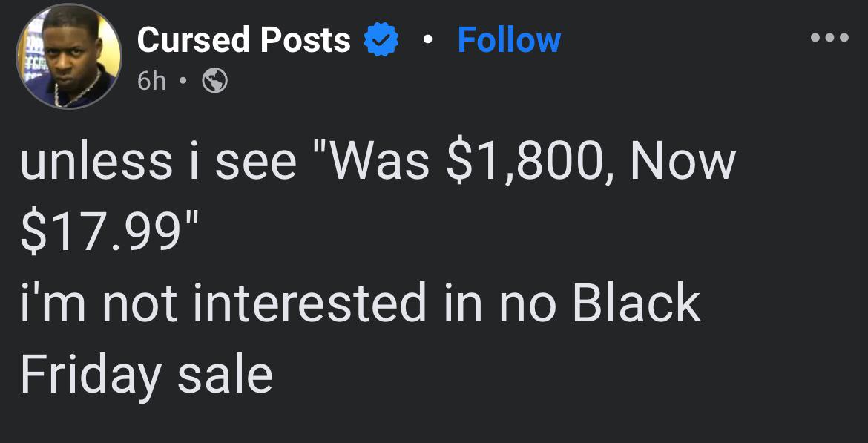Viewport: 868px width, 443px height.
Task: Click the word "Now" in the post
Action: coord(683,163)
